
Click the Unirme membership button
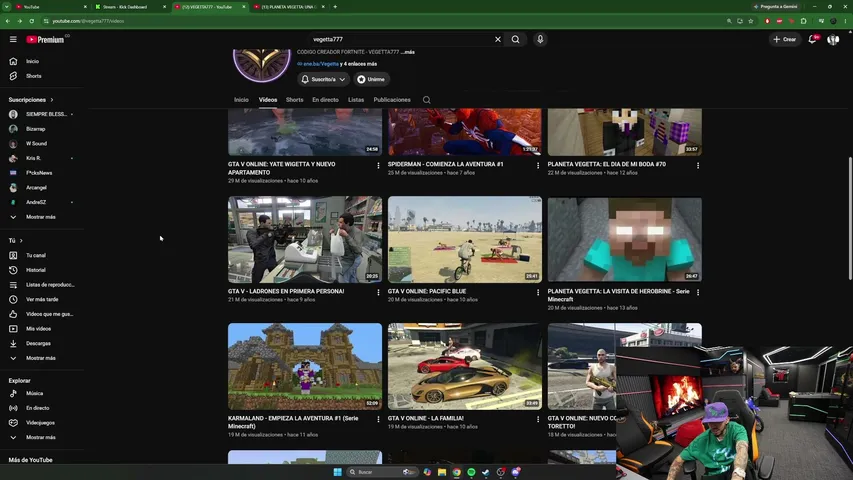(x=372, y=79)
